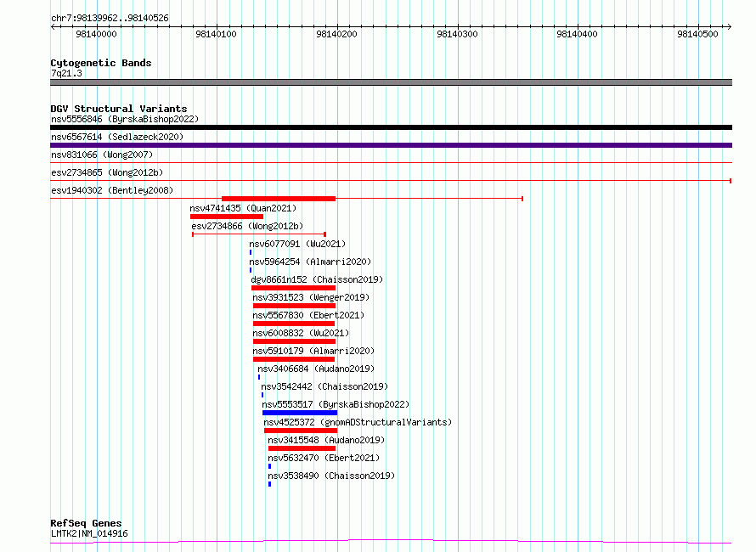Click the Cytogenetic Bands track heading
This screenshot has width=756, height=552.
tap(101, 63)
